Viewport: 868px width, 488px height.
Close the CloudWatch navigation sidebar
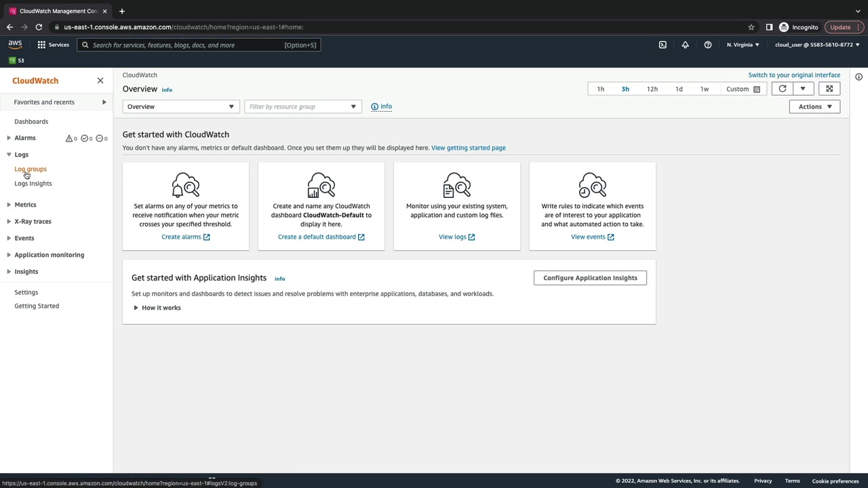click(x=100, y=81)
